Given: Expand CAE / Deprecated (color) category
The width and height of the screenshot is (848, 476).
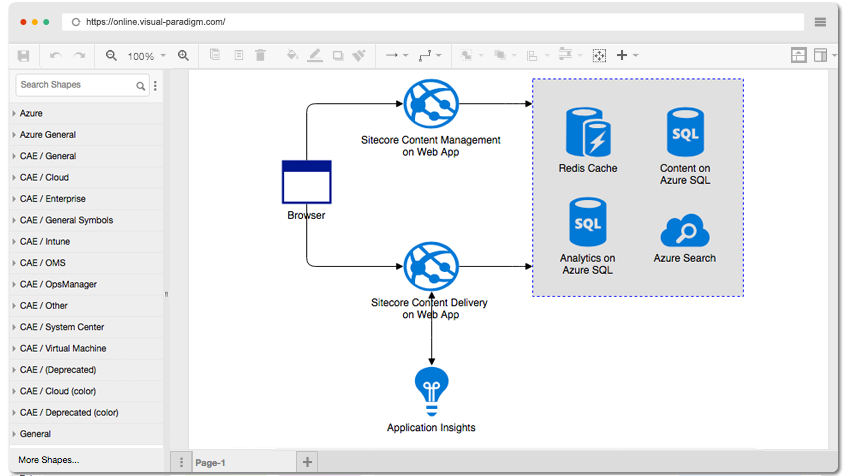Looking at the screenshot, I should click(87, 413).
